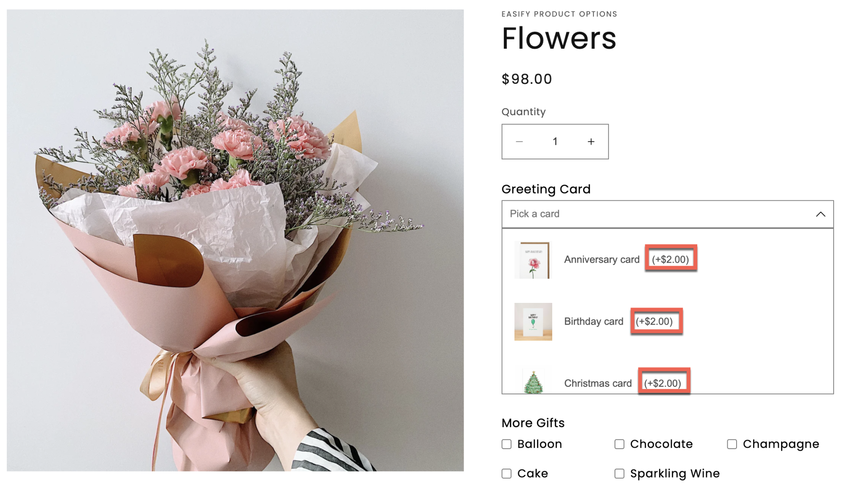Click the quantity input field
The width and height of the screenshot is (868, 494).
click(x=555, y=142)
